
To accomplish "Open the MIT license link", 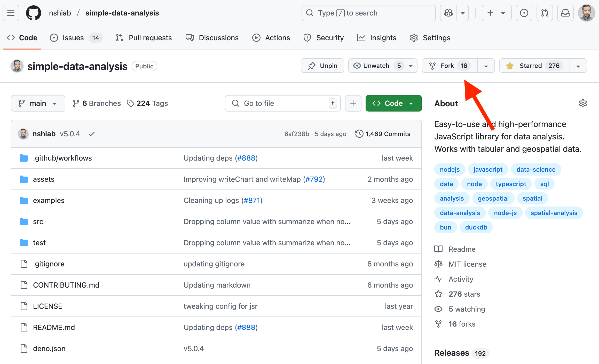I will pyautogui.click(x=460, y=264).
